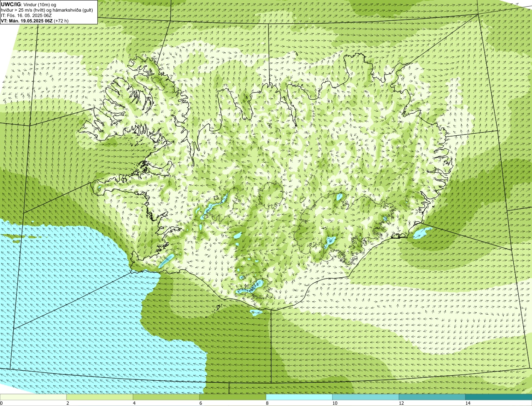
Task: Click the 'VT: Mán. 19.05.2025 06Z (+72 h)' line
Action: click(35, 21)
